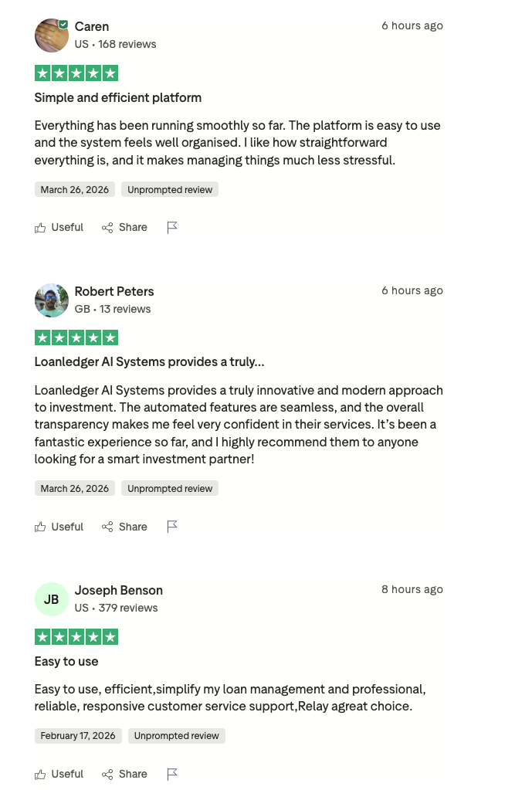Open Robert Peters' profile photo

point(52,300)
